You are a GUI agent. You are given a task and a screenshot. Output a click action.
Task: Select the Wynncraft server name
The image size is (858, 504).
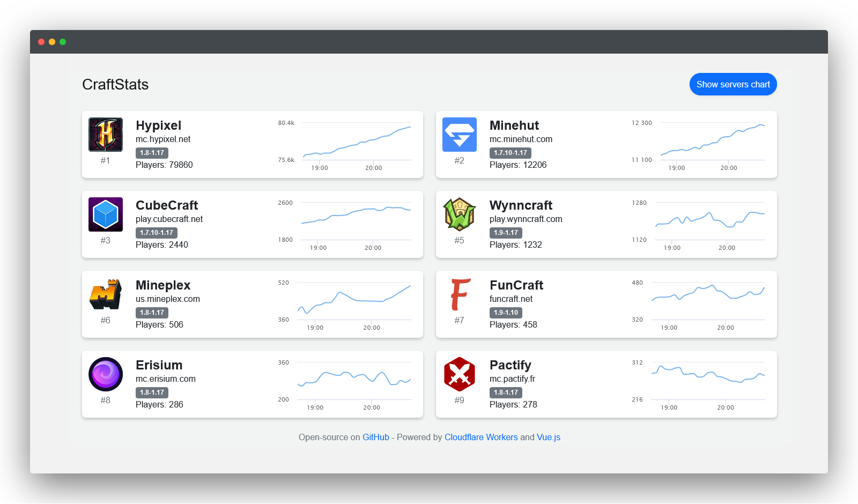pos(521,205)
